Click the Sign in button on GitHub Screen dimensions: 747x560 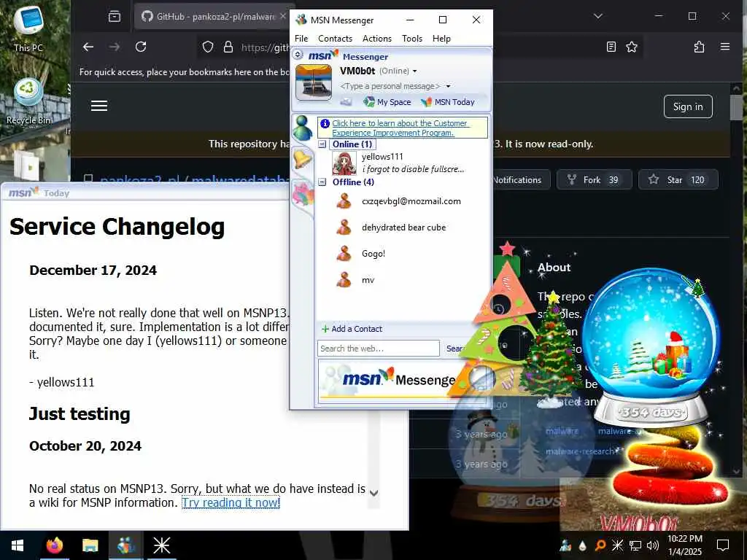(x=688, y=106)
